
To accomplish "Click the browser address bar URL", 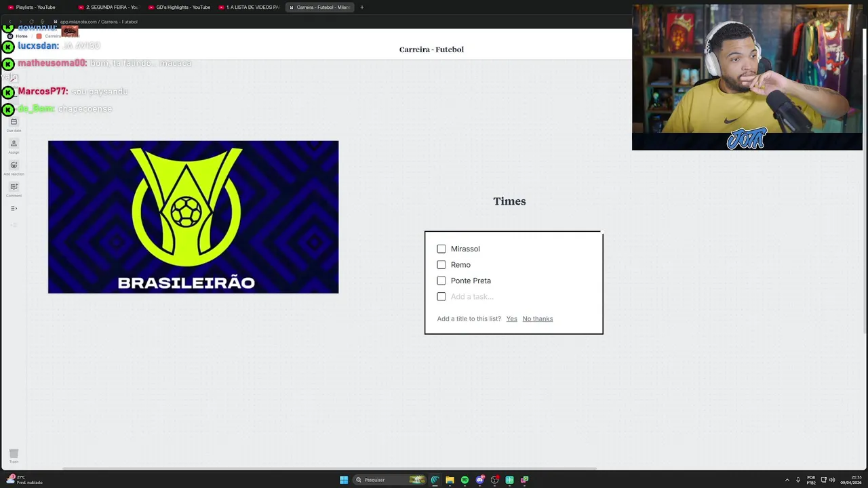I will 99,22.
